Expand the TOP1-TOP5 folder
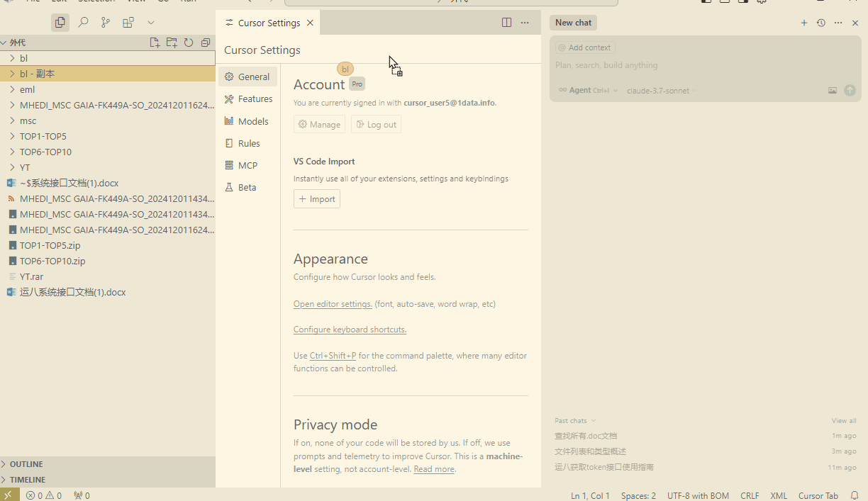 coord(108,136)
